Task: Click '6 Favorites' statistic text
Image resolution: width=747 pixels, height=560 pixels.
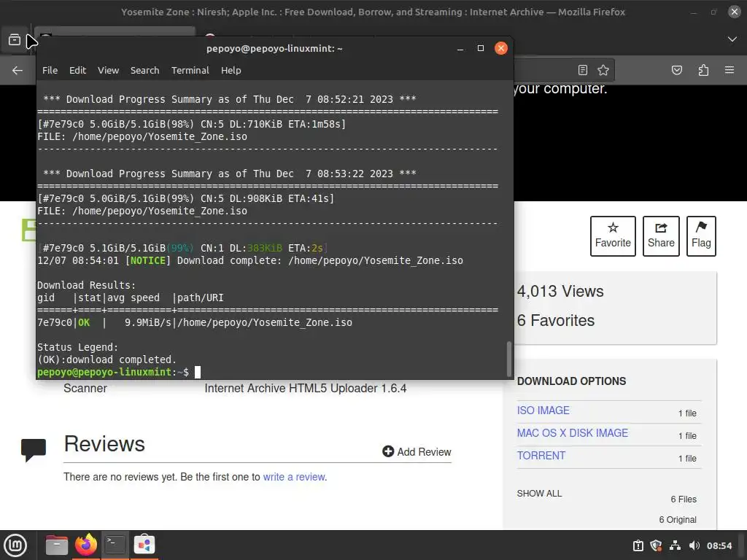Action: pos(555,321)
